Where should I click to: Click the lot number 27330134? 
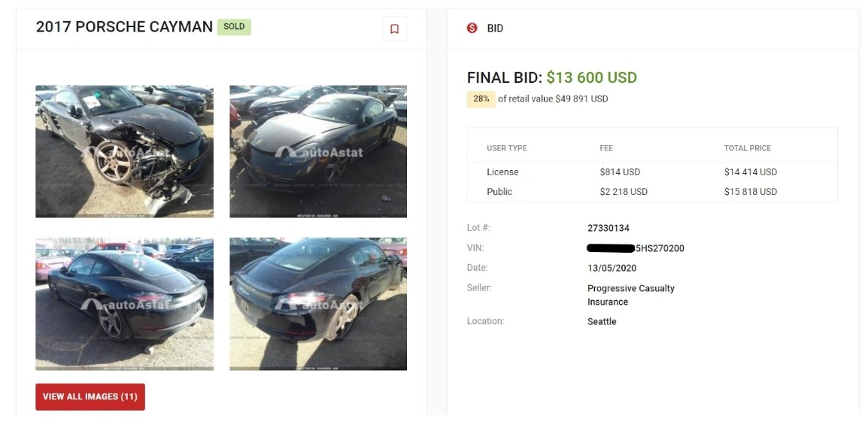609,228
